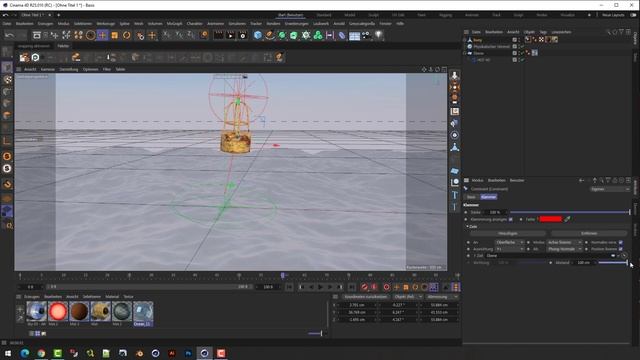Jump to animation start button
Image resolution: width=640 pixels, height=360 pixels.
click(x=289, y=287)
